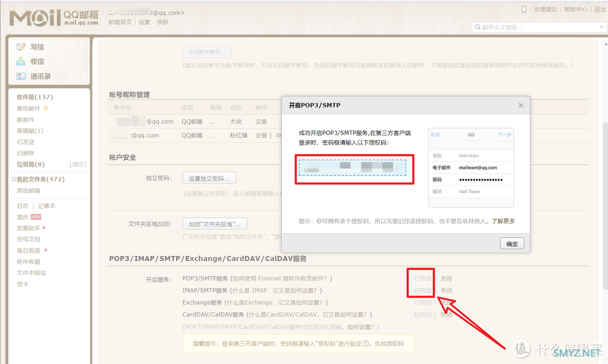Viewport: 608px width, 364px height.
Task: Click 关闭 for POP3/SMTP服务
Action: [446, 278]
